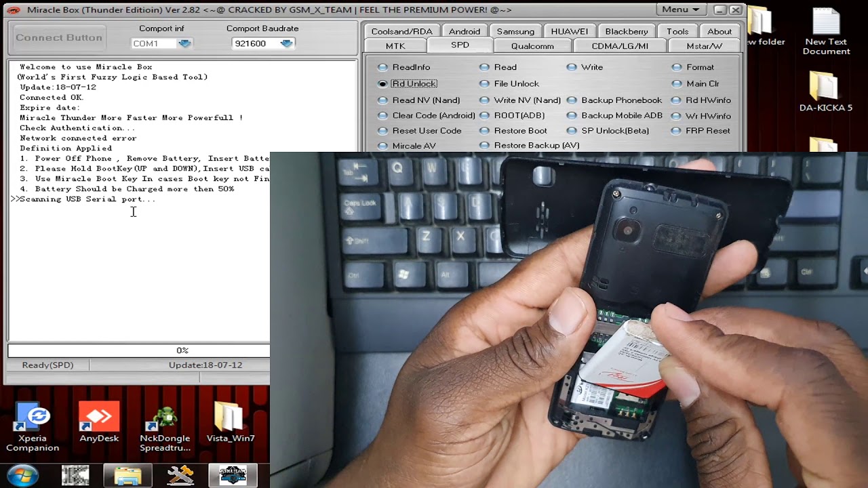Select the Main Clr radio option

[696, 83]
